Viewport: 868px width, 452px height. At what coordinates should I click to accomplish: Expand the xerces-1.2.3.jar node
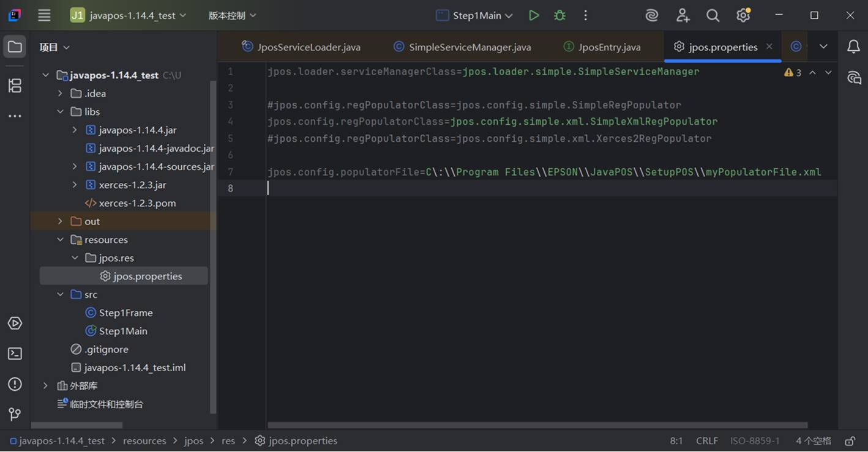pos(75,185)
